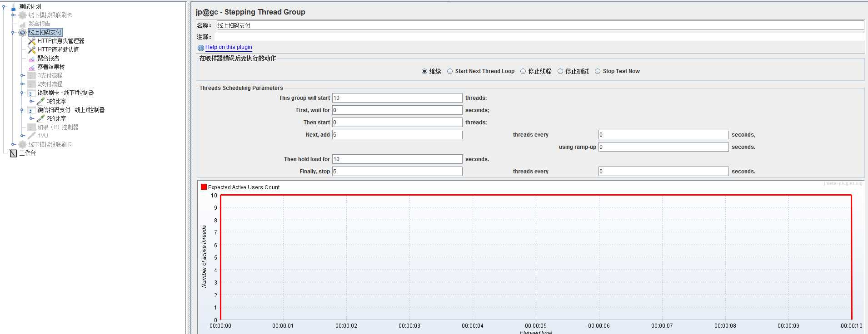Click the 名称 name field containing 线上扫码支付
The image size is (868, 334).
pyautogui.click(x=540, y=25)
